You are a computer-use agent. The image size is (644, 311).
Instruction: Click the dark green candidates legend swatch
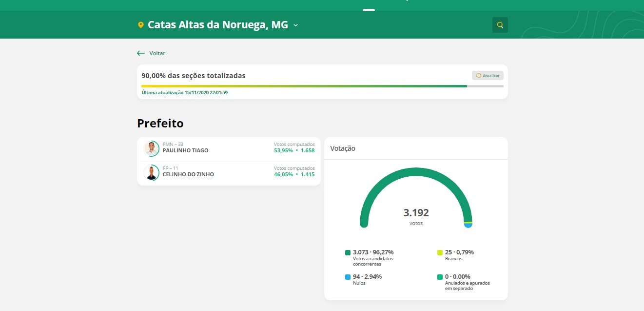click(x=348, y=252)
